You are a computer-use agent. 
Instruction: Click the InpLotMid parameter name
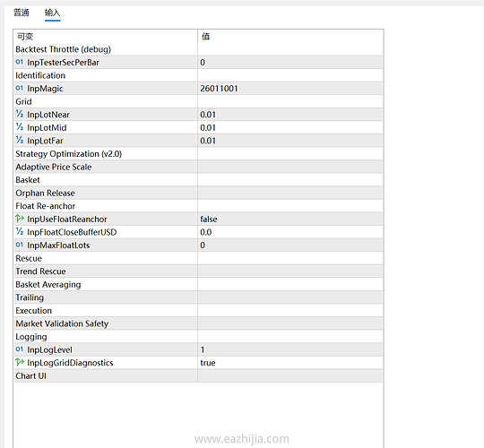(x=47, y=127)
